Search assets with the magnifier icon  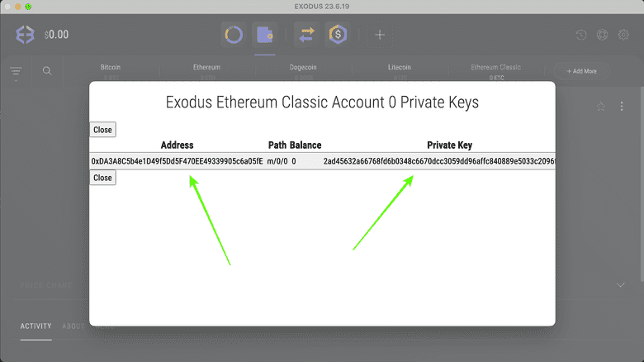47,71
